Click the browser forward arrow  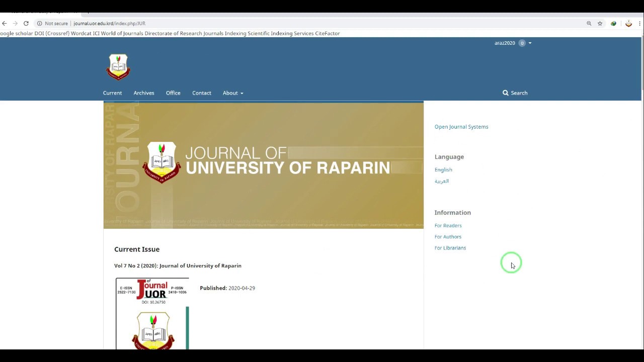point(15,23)
